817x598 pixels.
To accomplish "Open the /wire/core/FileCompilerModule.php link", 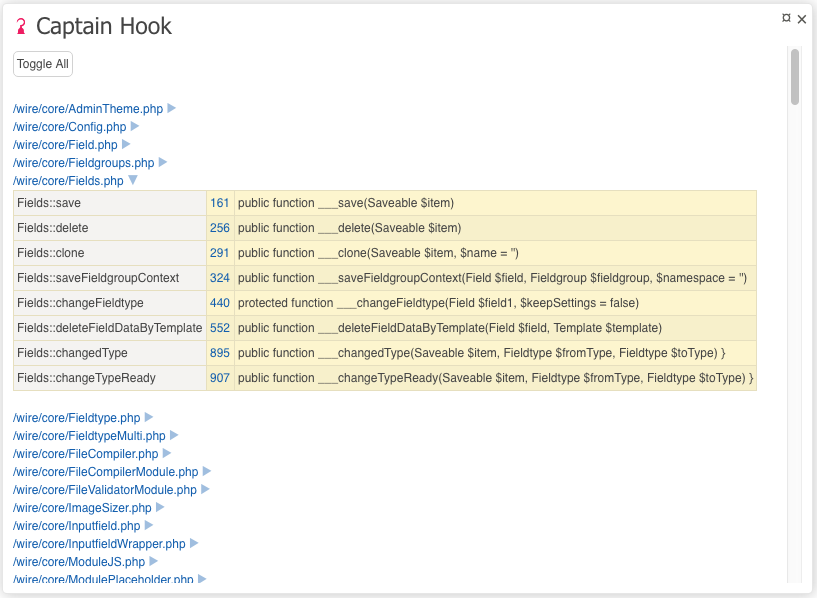I will pyautogui.click(x=106, y=472).
